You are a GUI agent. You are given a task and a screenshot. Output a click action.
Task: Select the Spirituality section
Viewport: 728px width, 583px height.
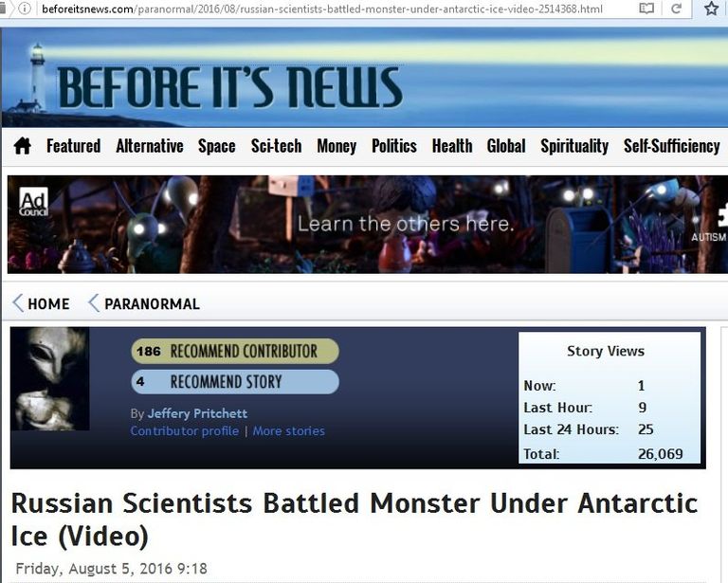[x=574, y=146]
